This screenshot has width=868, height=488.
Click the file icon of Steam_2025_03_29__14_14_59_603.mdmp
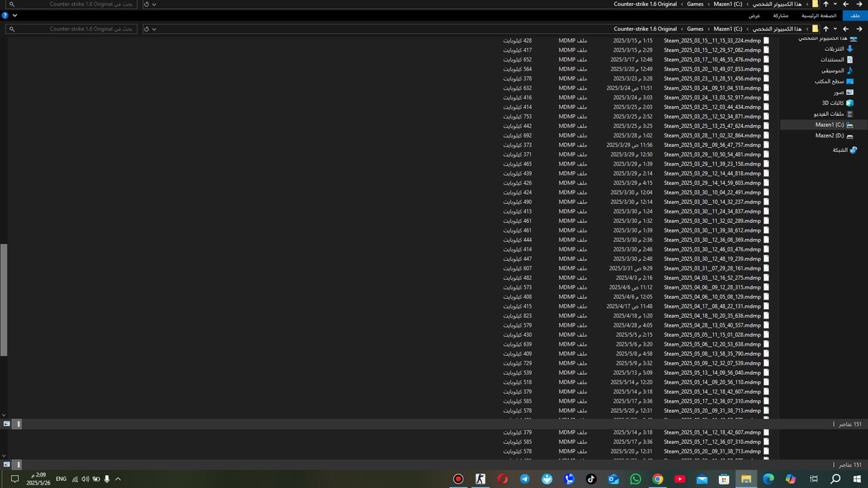click(767, 183)
